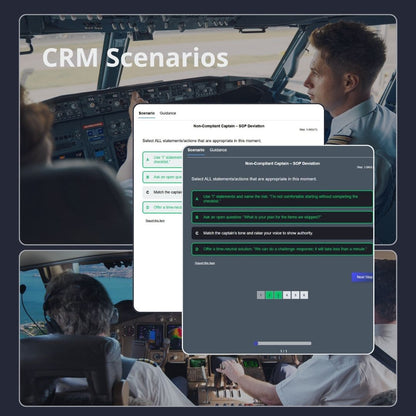The height and width of the screenshot is (416, 416).
Task: Toggle answer A about "I" statements, dark panel
Action: click(x=282, y=199)
